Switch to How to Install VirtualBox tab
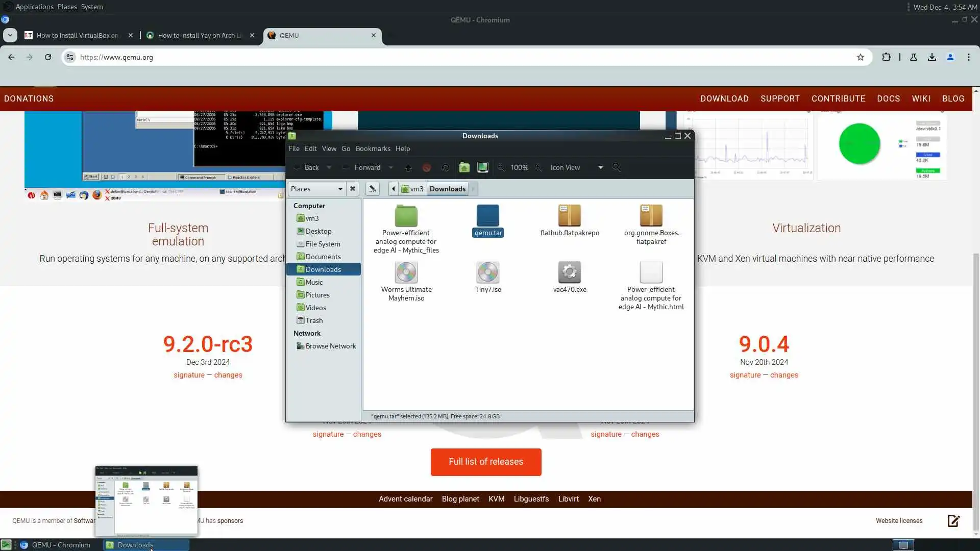The image size is (980, 551). click(77, 35)
